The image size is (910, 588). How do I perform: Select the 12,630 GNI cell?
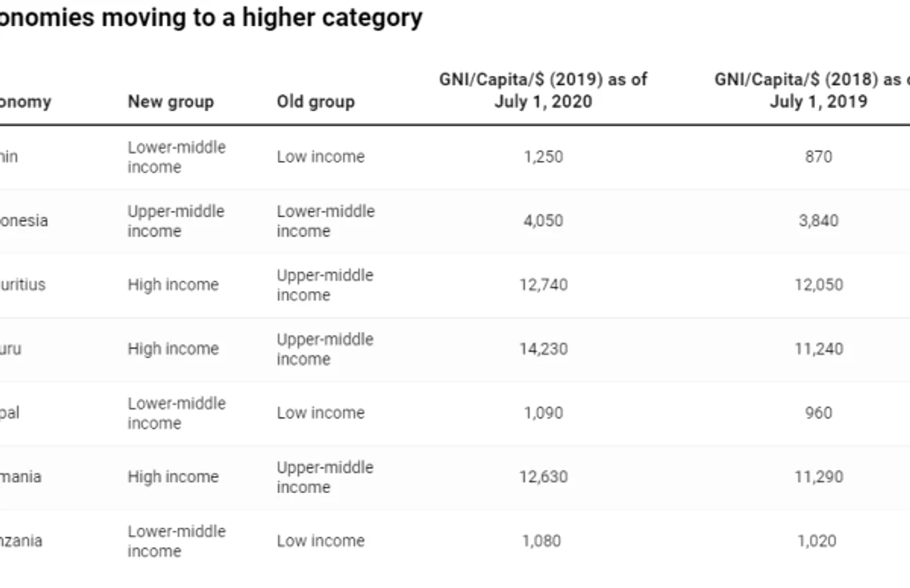543,477
